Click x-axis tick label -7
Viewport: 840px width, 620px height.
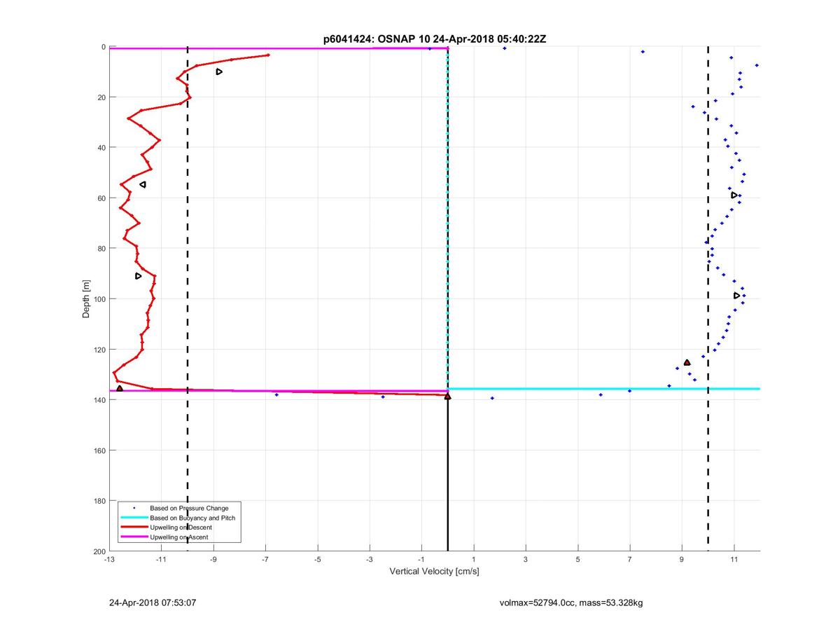265,560
